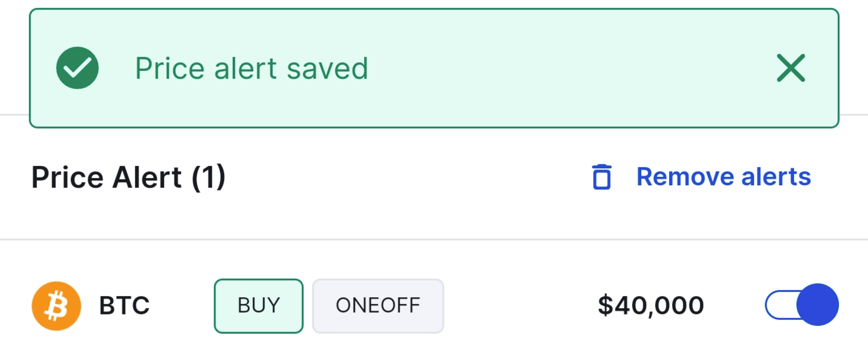Click the word saved in the notification
Screen dimensions: 868x339
(327, 69)
